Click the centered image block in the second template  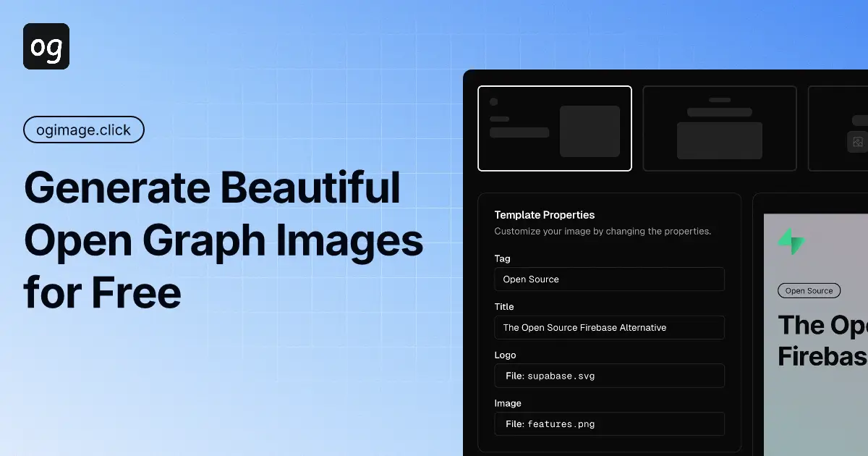[x=719, y=141]
